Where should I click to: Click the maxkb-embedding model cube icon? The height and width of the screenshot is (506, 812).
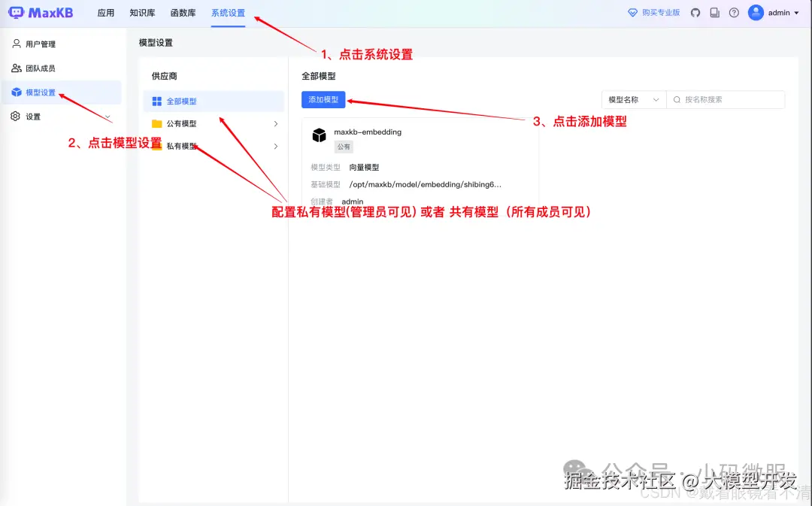click(319, 135)
